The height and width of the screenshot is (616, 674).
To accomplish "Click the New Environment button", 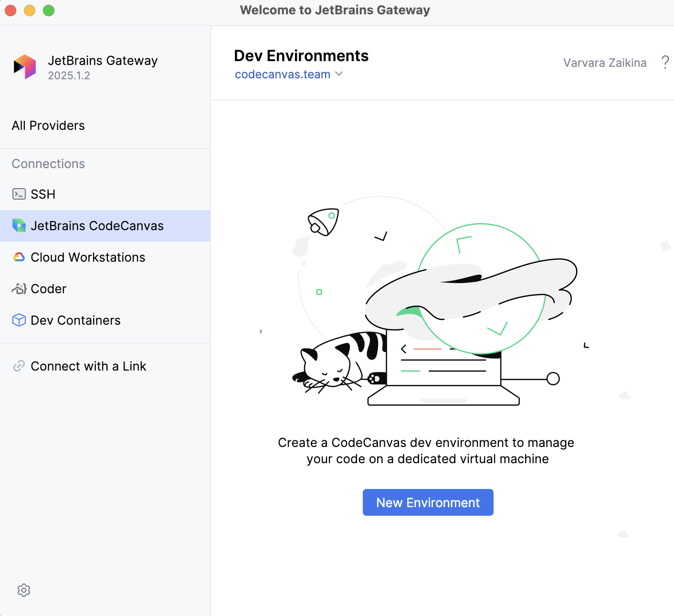I will coord(428,502).
